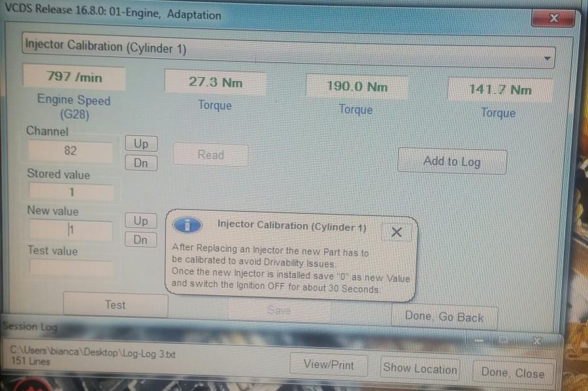Increase New value with its Up button
588x391 pixels.
click(140, 221)
